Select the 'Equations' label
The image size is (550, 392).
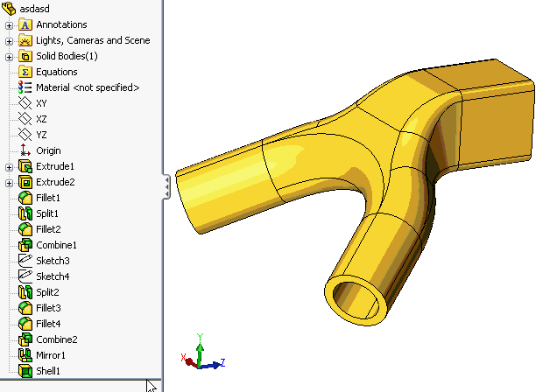(57, 72)
